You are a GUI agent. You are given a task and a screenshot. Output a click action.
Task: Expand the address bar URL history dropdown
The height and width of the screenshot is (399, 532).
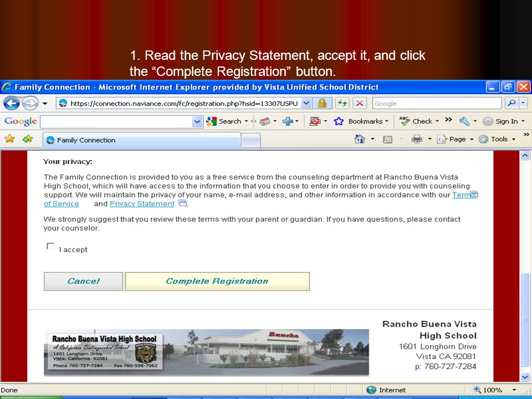[306, 104]
